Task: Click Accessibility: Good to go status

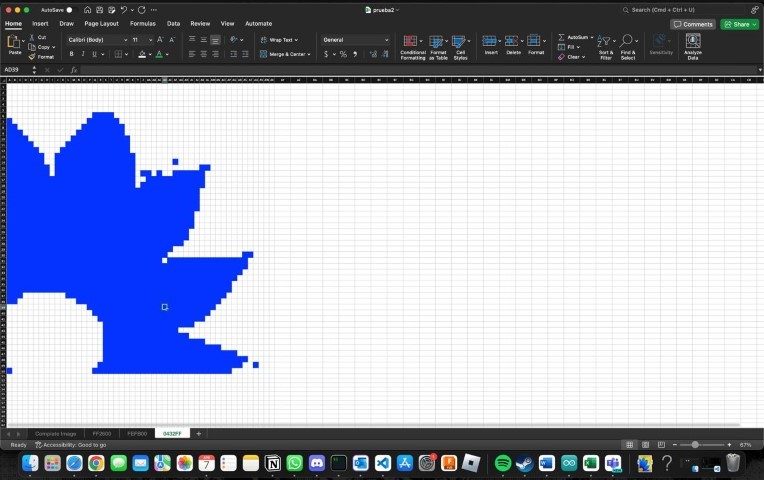Action: (x=71, y=445)
